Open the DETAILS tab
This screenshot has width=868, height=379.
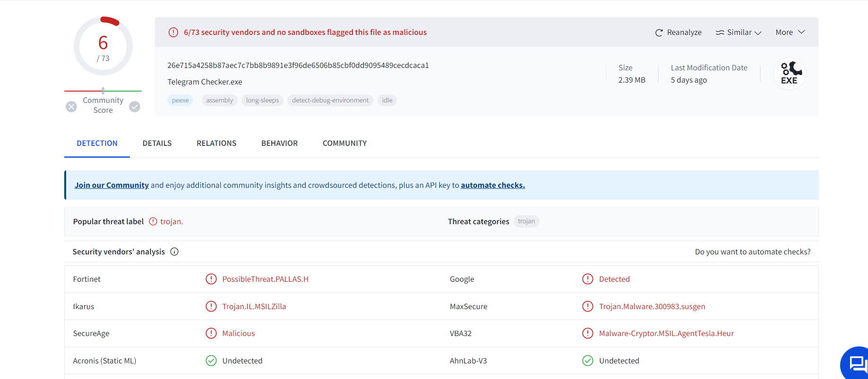click(157, 143)
